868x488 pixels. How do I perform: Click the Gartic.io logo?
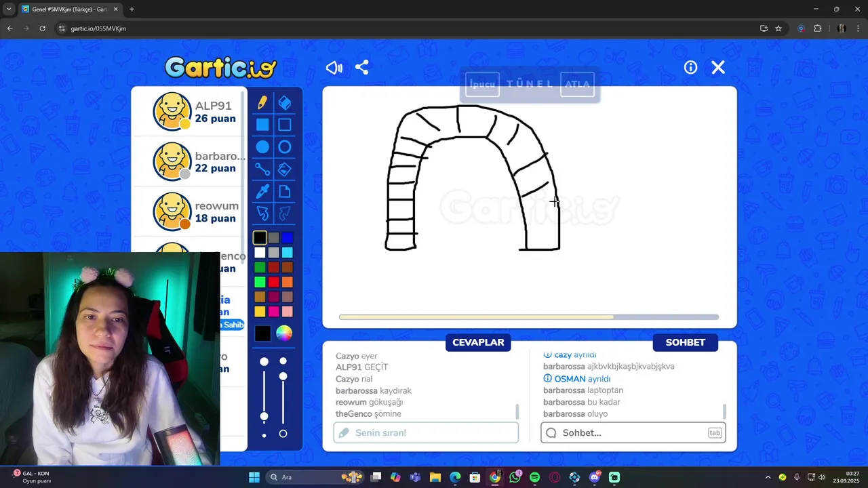coord(220,68)
